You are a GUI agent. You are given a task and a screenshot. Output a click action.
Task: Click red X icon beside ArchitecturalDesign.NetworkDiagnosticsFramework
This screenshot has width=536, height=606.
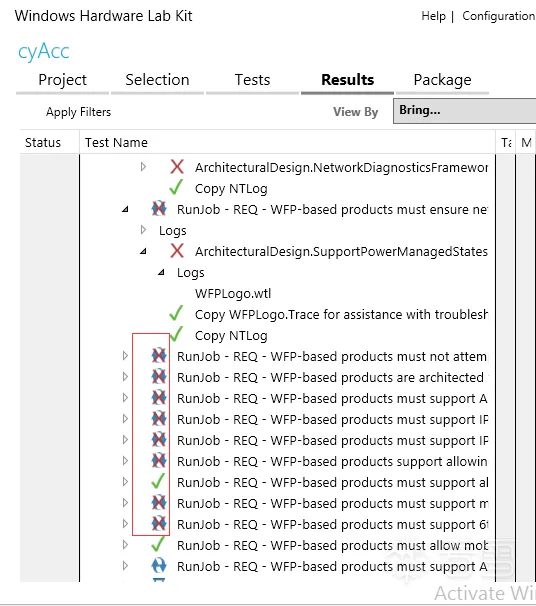[177, 167]
